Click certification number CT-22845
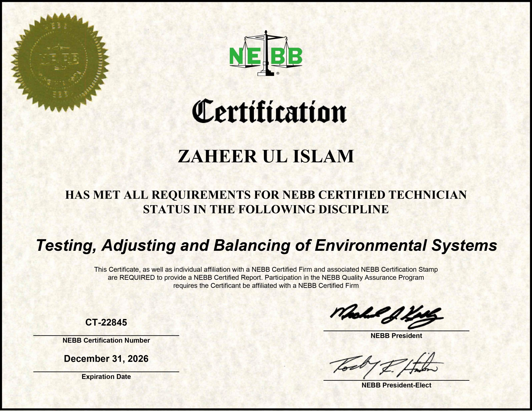Screen dimensions: 532x411 click(106, 322)
